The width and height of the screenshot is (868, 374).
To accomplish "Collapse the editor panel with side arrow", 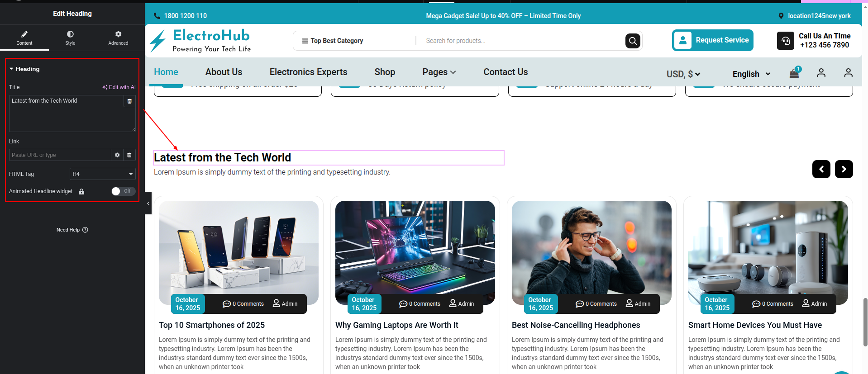I will click(148, 204).
